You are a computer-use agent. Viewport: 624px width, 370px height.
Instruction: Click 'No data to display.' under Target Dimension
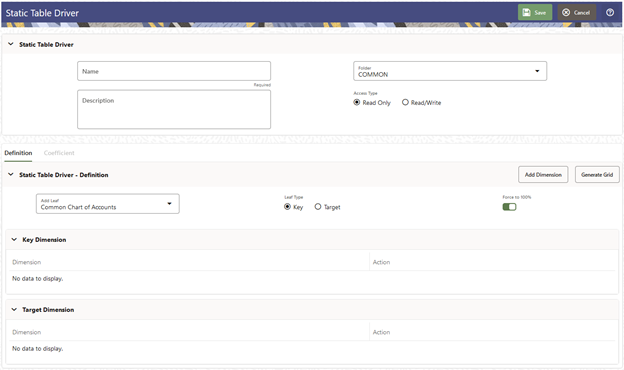(38, 349)
